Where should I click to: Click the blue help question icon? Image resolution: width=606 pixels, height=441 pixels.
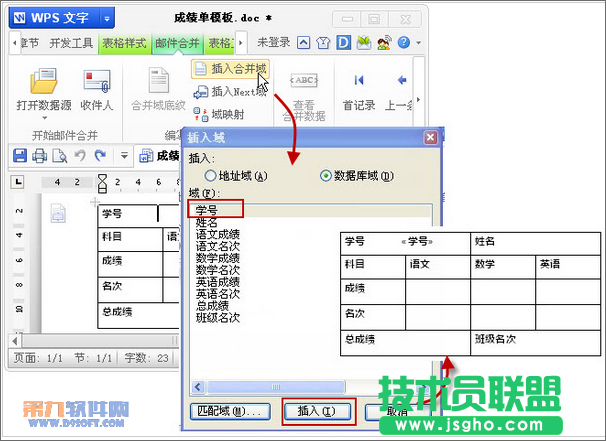pos(404,42)
